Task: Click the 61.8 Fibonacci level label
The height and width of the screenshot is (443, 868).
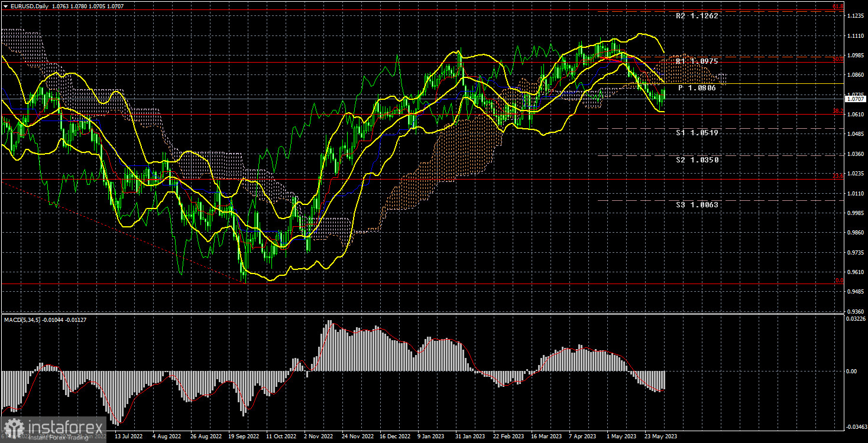Action: 838,6
